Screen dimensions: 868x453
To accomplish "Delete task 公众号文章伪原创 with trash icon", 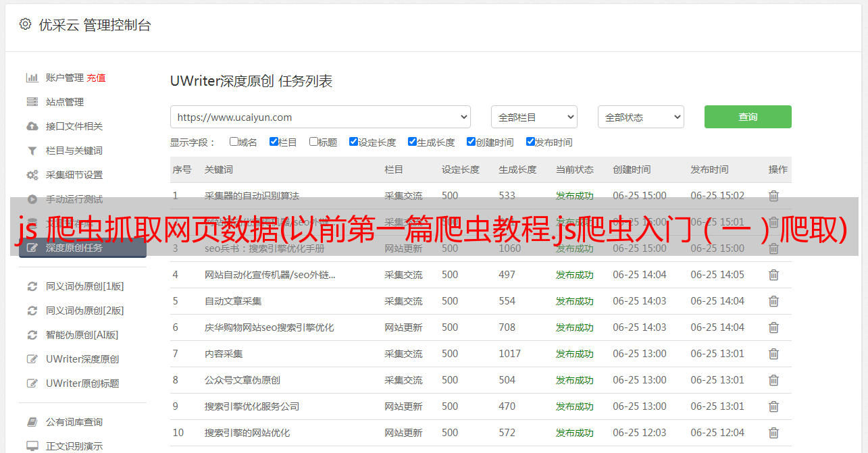I will (773, 380).
